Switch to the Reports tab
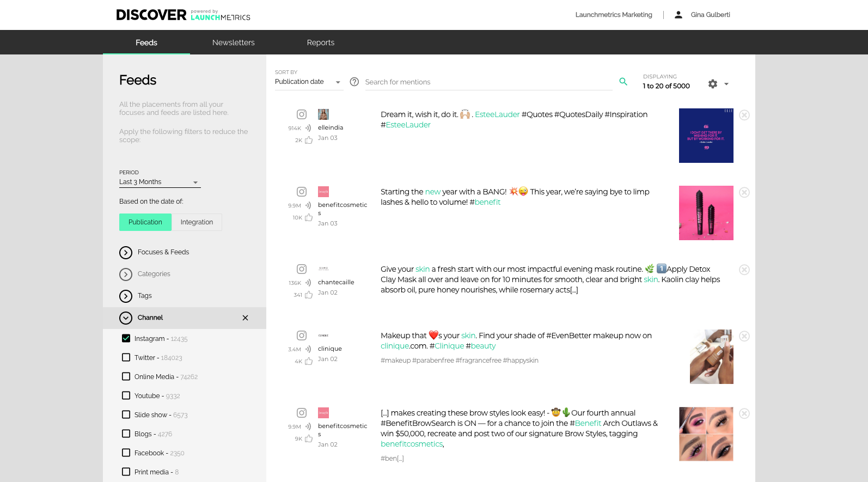Viewport: 868px width, 482px height. pyautogui.click(x=321, y=42)
